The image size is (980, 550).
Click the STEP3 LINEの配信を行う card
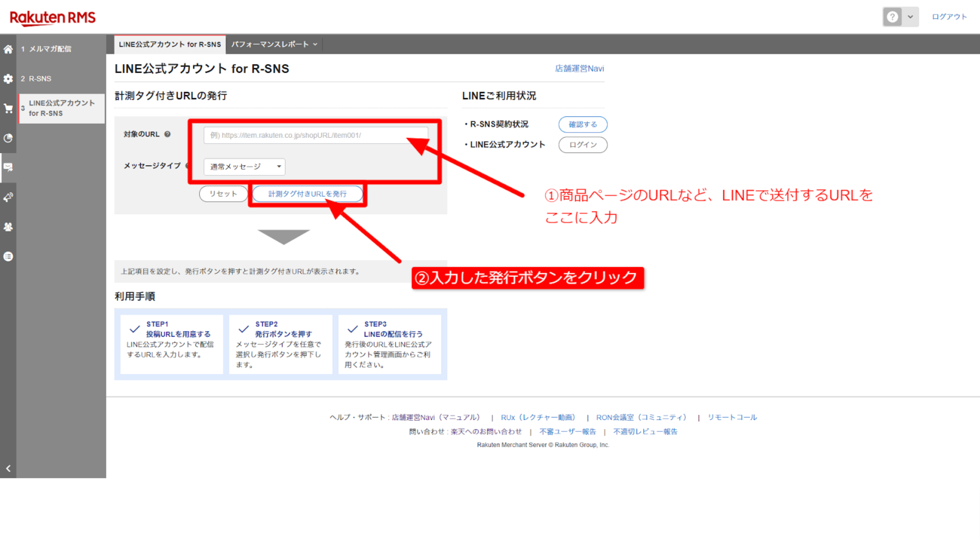pyautogui.click(x=390, y=344)
